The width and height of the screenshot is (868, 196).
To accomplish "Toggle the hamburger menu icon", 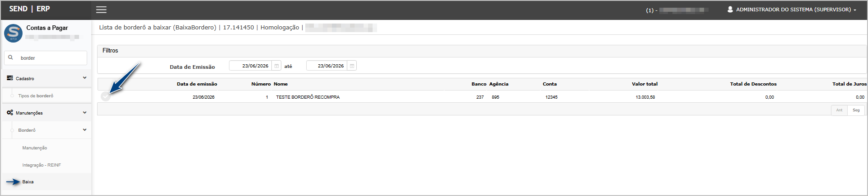I will coord(102,10).
